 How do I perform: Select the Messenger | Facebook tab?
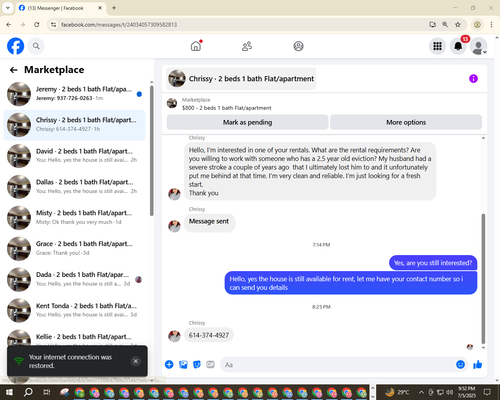61,8
